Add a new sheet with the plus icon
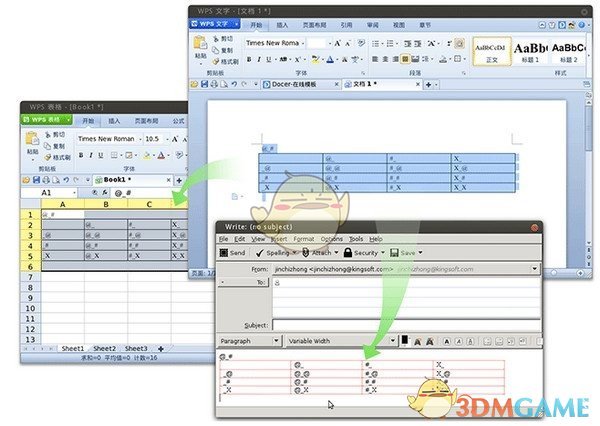 160,348
